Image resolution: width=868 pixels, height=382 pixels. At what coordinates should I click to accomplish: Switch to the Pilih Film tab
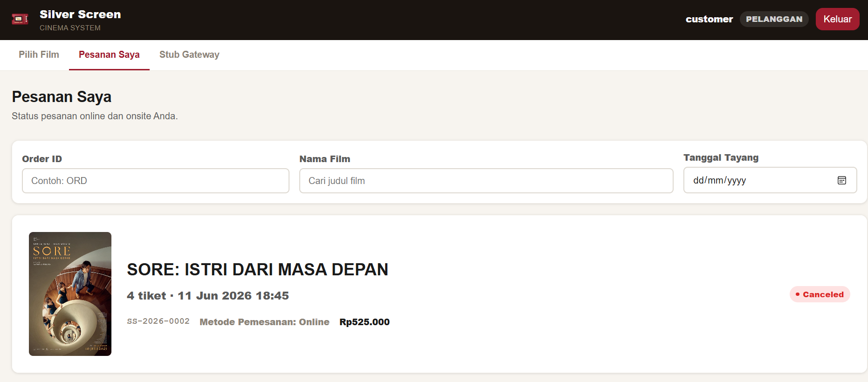click(39, 55)
